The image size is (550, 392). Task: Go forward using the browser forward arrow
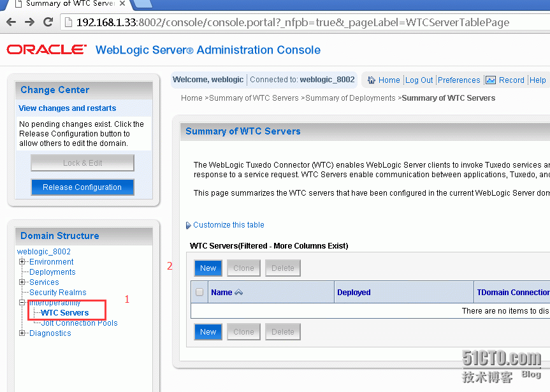(x=29, y=22)
